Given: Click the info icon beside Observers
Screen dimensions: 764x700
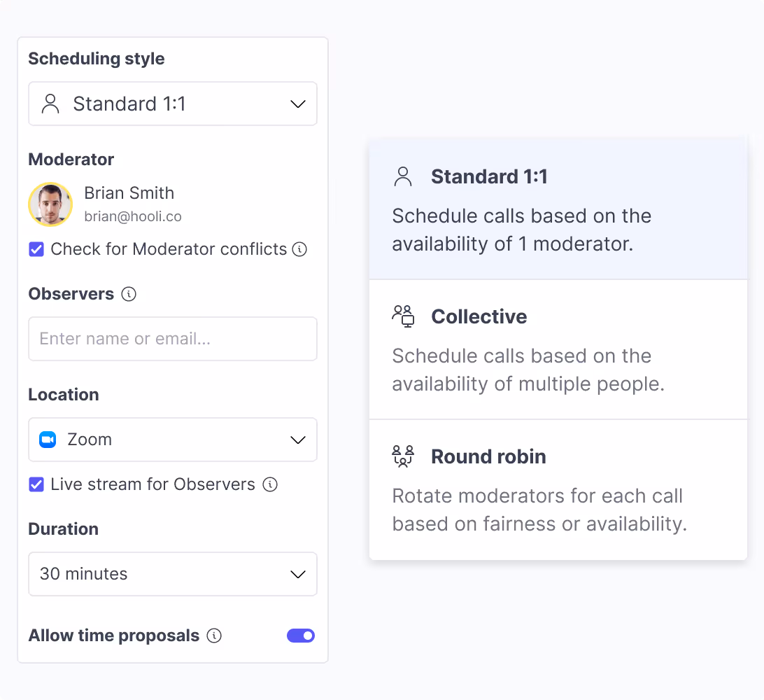Looking at the screenshot, I should [129, 294].
